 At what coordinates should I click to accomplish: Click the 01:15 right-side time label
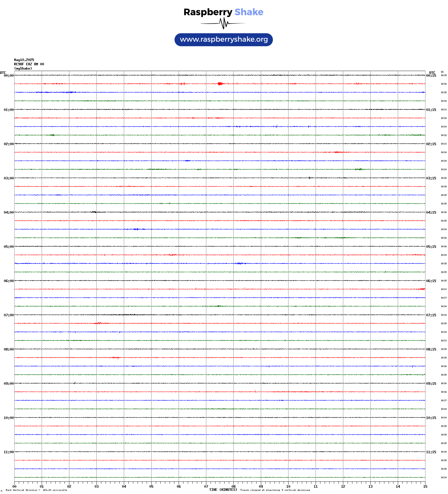[431, 110]
